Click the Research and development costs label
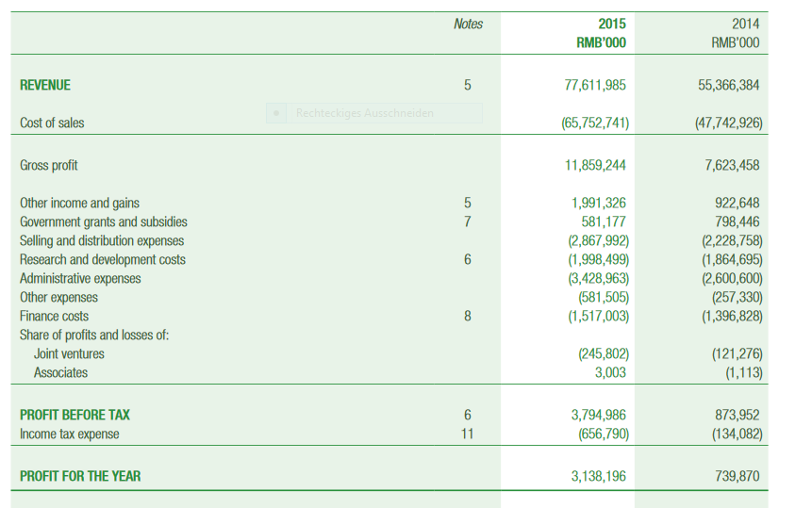The width and height of the screenshot is (812, 508). point(103,259)
